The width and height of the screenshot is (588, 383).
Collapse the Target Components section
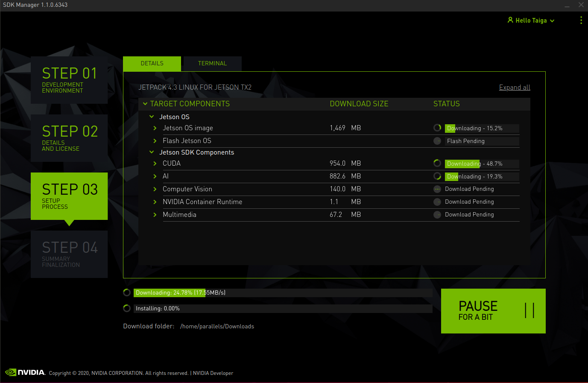145,104
